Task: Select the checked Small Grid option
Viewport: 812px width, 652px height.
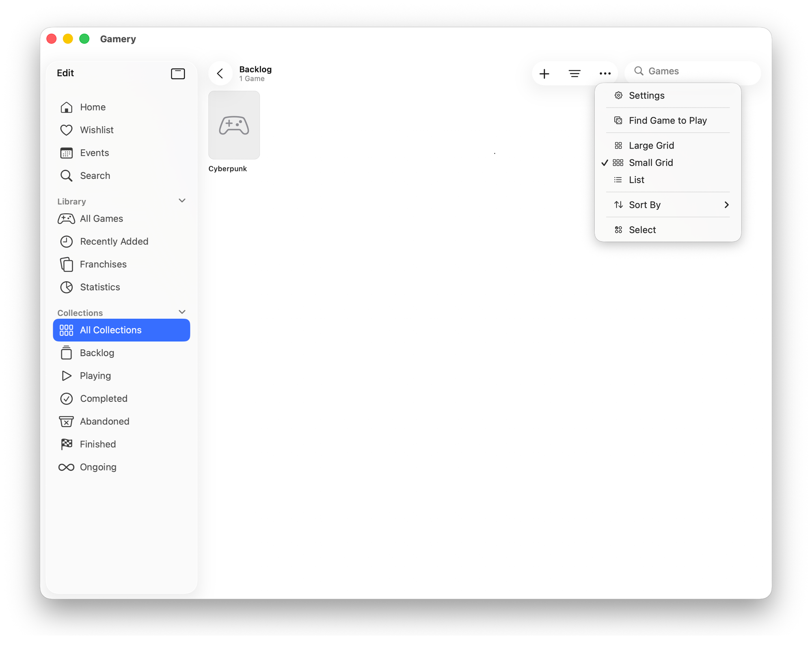Action: 651,162
